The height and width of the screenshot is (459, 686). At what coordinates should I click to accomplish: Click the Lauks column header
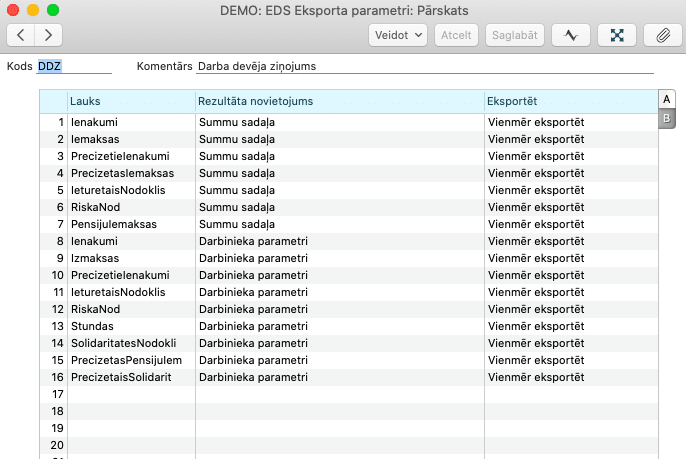click(130, 101)
